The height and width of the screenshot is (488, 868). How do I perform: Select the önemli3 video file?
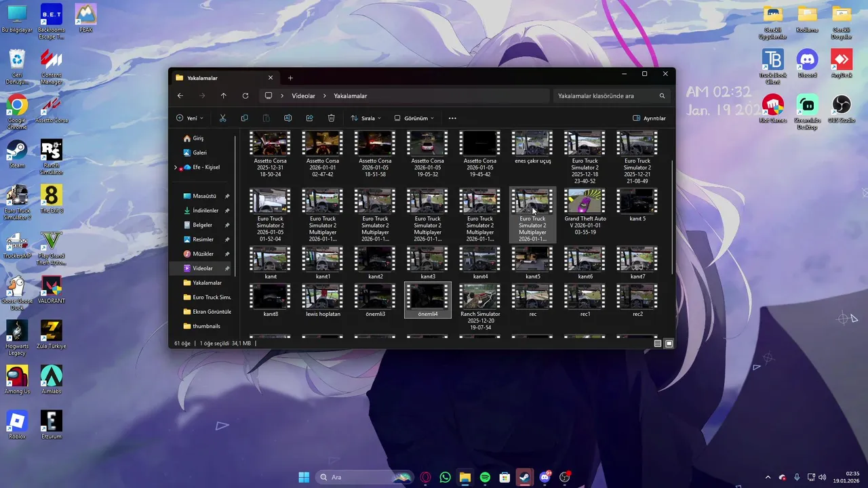376,301
